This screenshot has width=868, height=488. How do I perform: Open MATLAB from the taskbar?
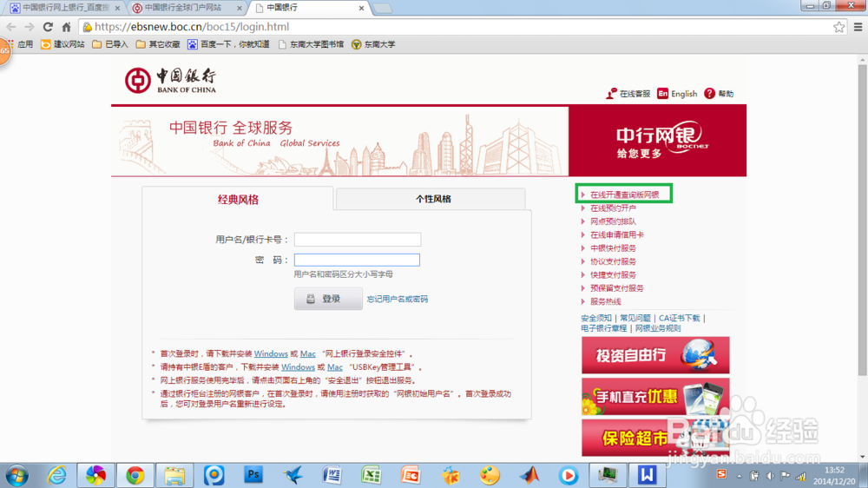click(x=529, y=475)
